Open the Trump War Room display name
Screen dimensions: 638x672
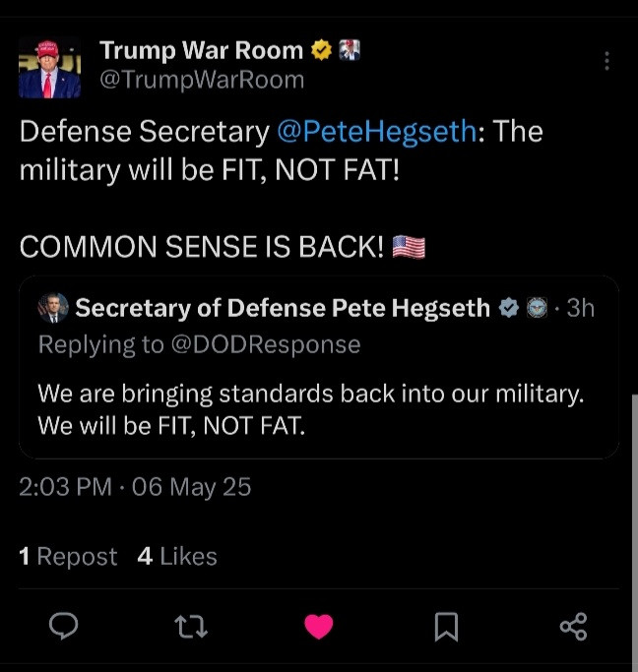[202, 50]
